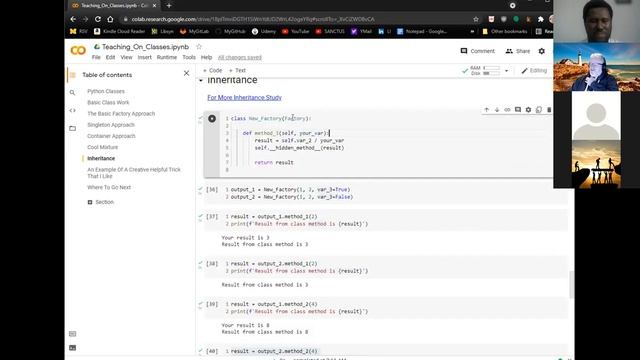This screenshot has height=360, width=640.
Task: Jump to Python Classes section
Action: coord(106,91)
